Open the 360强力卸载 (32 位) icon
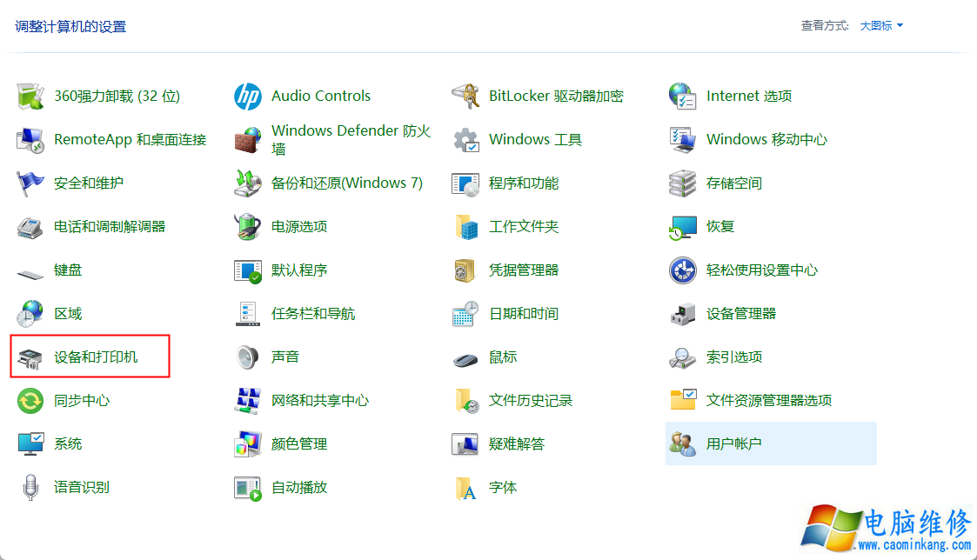 coord(30,96)
